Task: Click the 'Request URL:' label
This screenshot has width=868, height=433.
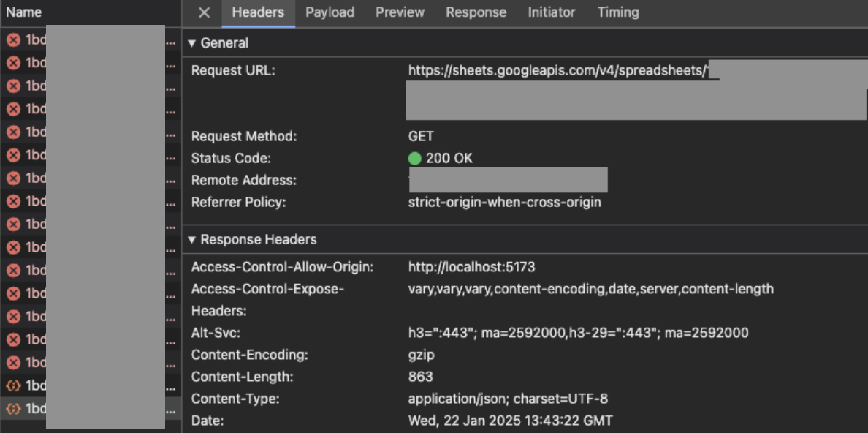Action: (x=233, y=70)
